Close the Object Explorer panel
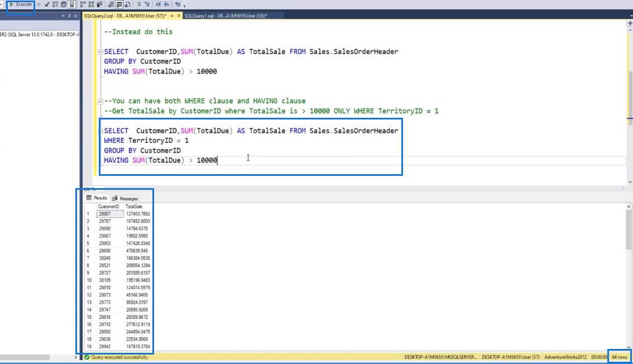This screenshot has width=633, height=364. coord(75,16)
